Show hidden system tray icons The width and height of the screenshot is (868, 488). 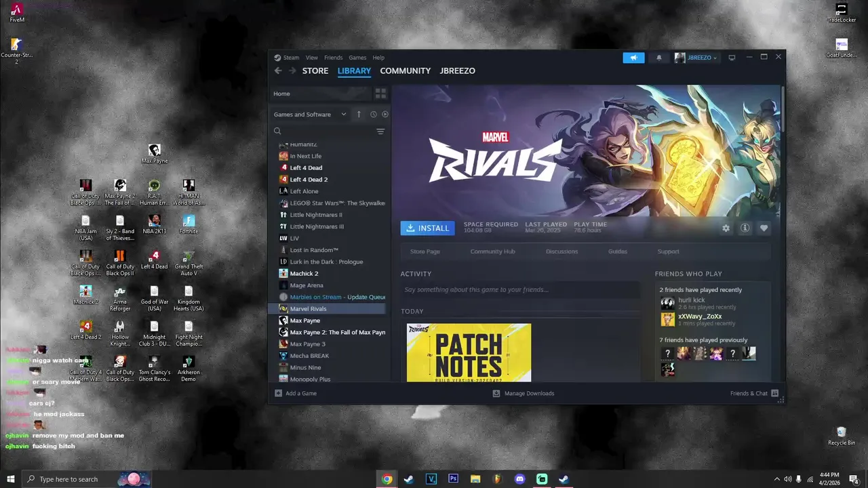pos(776,479)
